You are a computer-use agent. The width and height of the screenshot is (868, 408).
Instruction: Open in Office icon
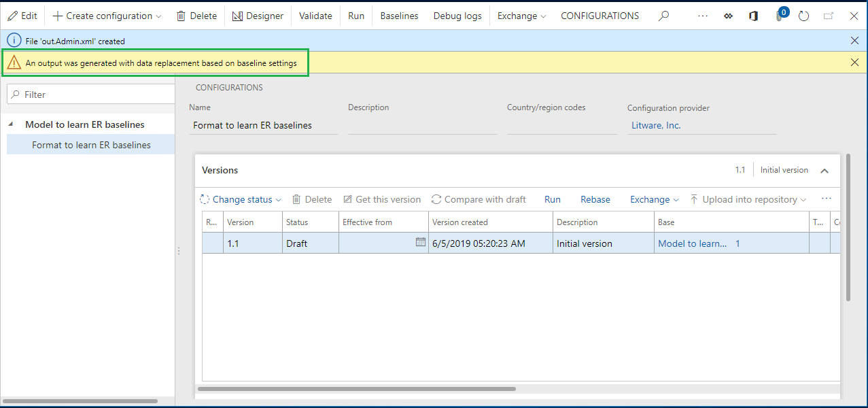pyautogui.click(x=753, y=16)
